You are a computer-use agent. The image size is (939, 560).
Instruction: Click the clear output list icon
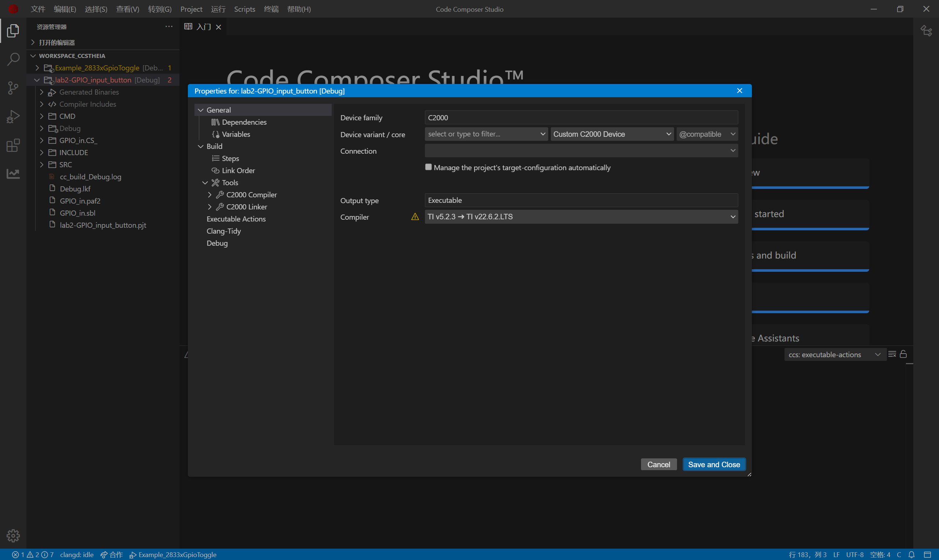(892, 354)
